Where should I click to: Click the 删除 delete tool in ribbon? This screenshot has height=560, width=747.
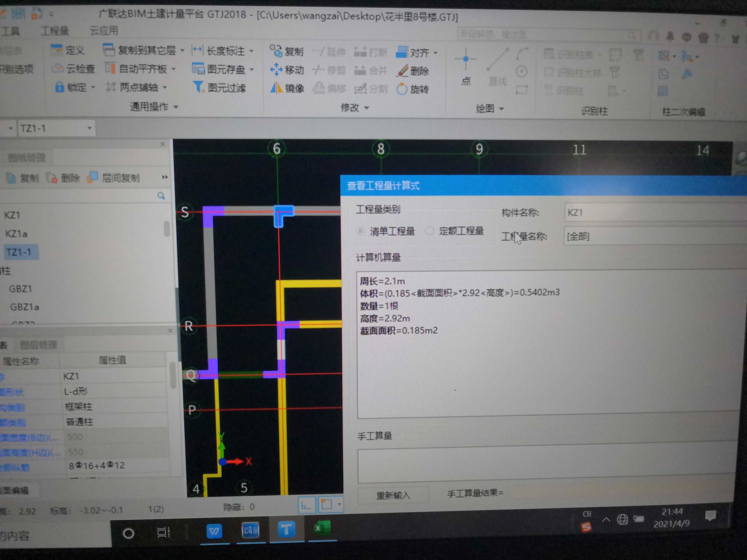(413, 71)
